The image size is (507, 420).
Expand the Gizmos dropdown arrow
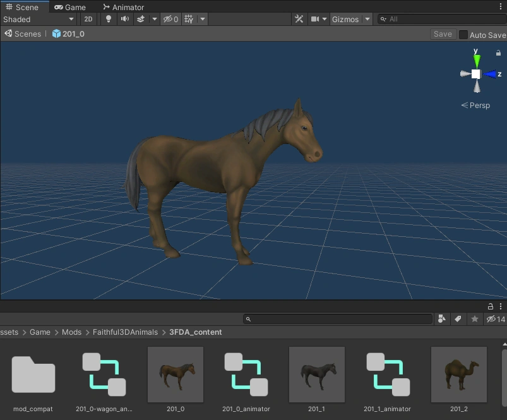[x=367, y=19]
